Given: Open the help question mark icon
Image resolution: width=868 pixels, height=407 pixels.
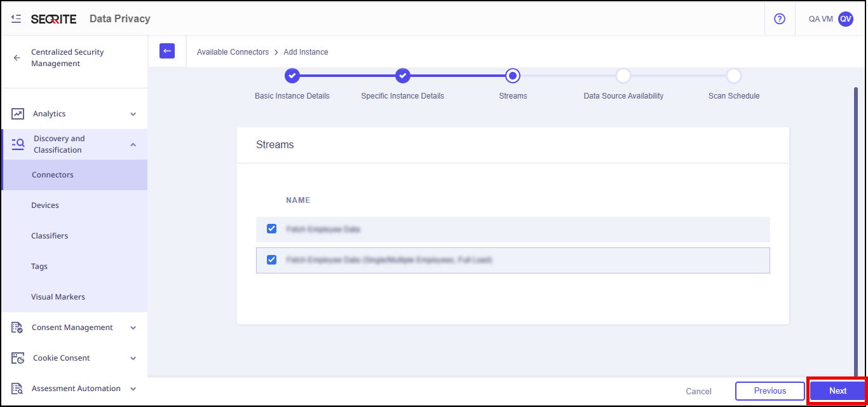Looking at the screenshot, I should pyautogui.click(x=780, y=19).
